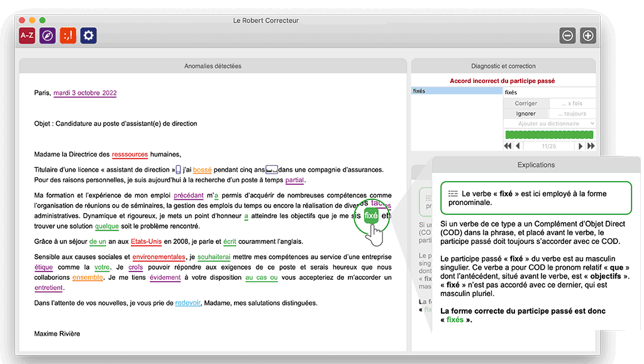Click the 'Diagnostic et correction' panel header
The image size is (644, 364).
tap(503, 66)
